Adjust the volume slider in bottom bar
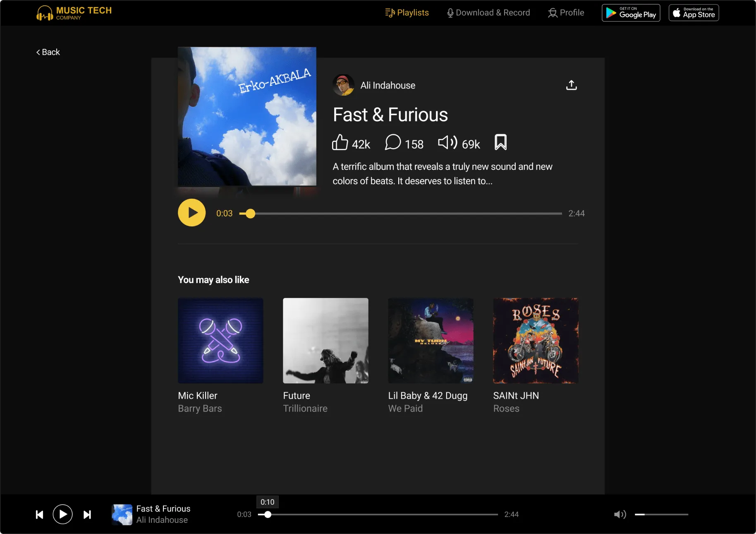 coord(662,515)
